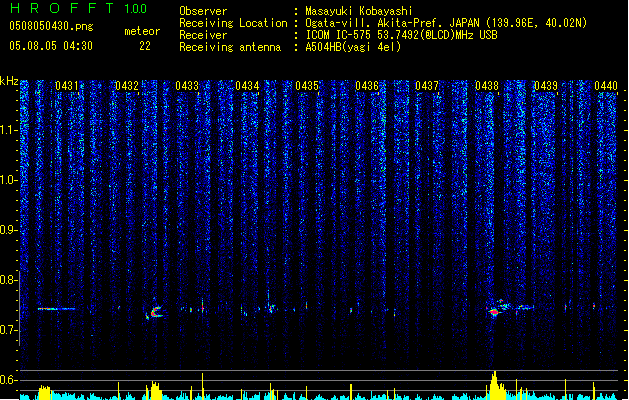
Task: Click the ICOM IC-575 receiver text
Action: point(402,35)
